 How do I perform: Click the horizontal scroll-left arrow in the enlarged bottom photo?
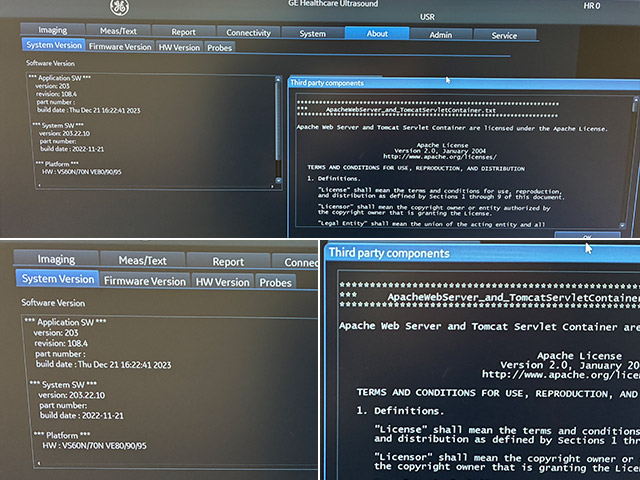pos(39,463)
